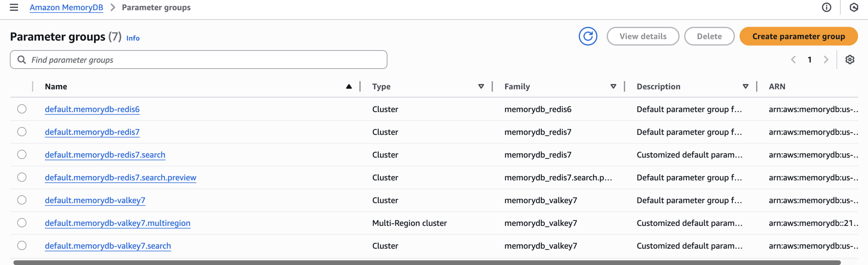The image size is (868, 265).
Task: Select radio for default.memorydb-redis6
Action: 22,109
